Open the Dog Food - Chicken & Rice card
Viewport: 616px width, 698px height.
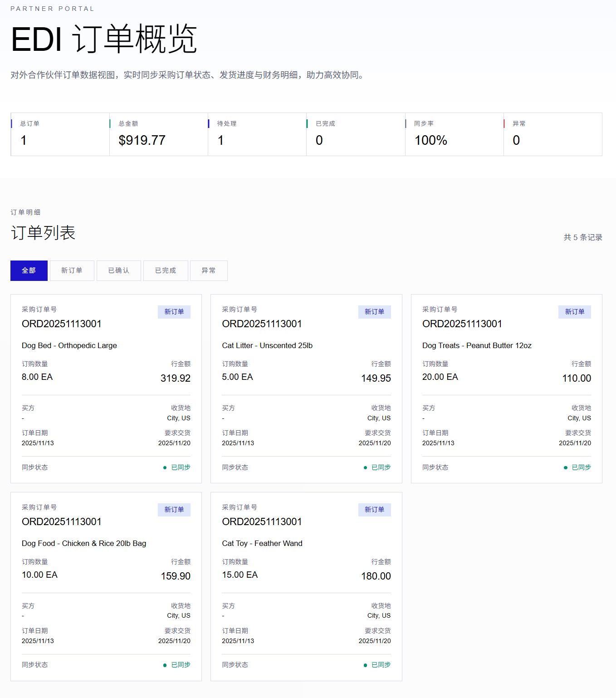click(106, 586)
